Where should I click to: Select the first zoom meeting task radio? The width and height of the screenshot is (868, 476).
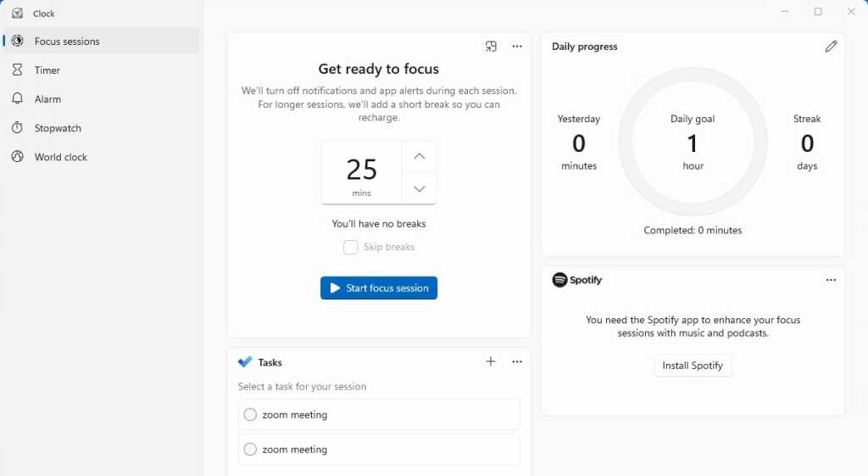point(250,415)
